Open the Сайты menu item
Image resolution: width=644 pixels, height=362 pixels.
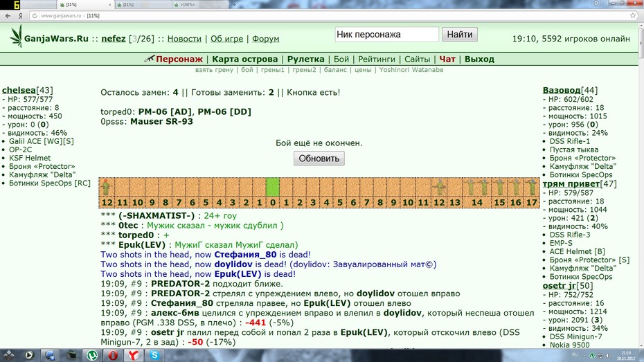pyautogui.click(x=418, y=59)
